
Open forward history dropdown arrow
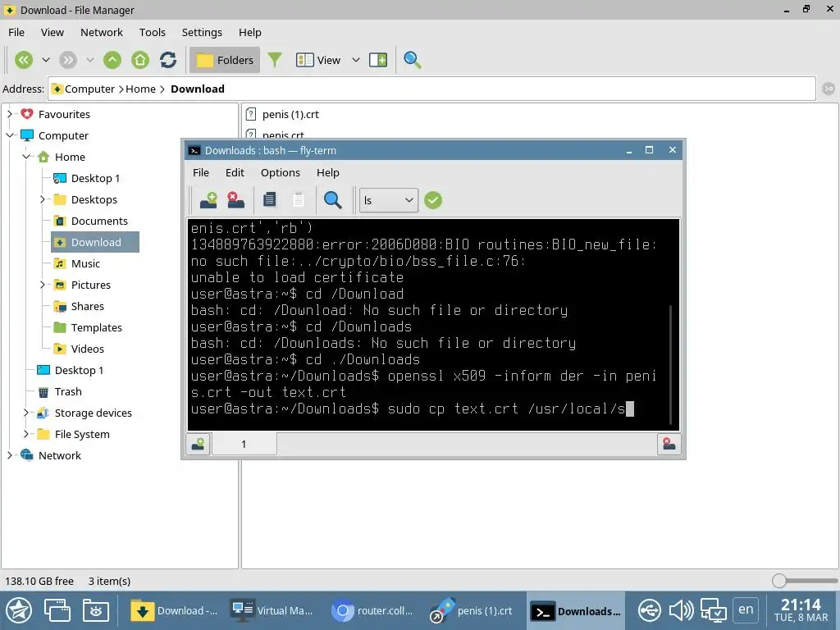pyautogui.click(x=90, y=60)
